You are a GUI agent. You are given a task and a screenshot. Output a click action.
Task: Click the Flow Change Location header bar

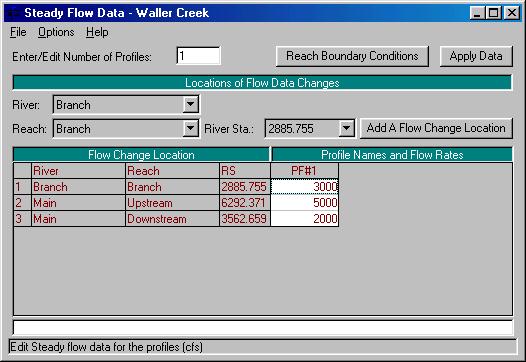click(141, 155)
